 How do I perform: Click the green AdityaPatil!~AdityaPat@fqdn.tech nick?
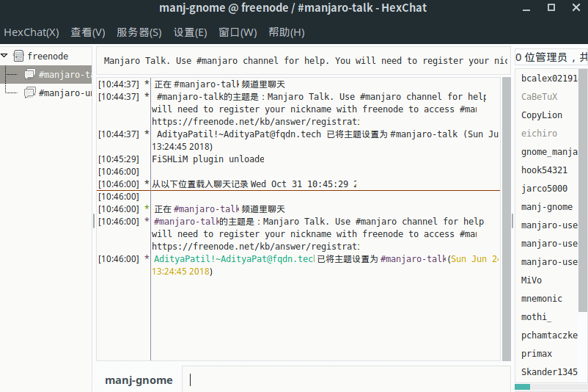click(x=234, y=258)
